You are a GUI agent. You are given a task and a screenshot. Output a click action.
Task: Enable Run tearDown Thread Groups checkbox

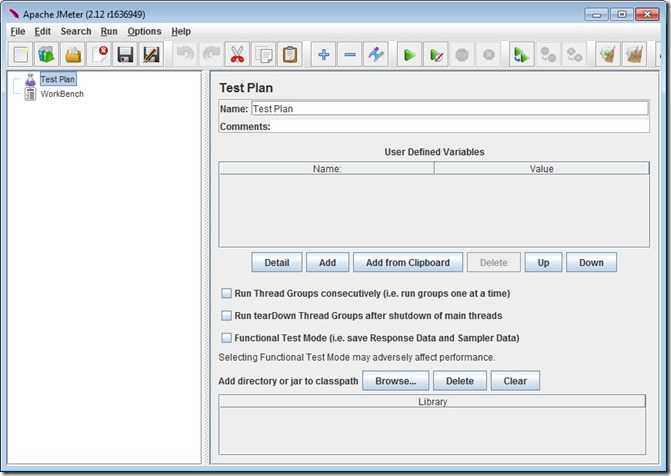[226, 316]
